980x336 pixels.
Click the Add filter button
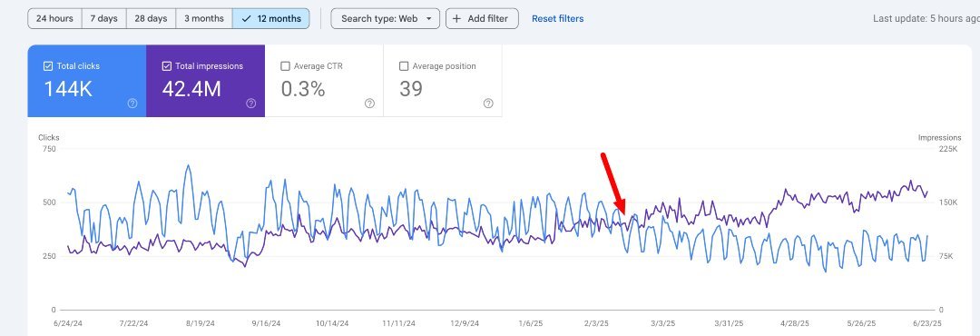click(x=482, y=19)
